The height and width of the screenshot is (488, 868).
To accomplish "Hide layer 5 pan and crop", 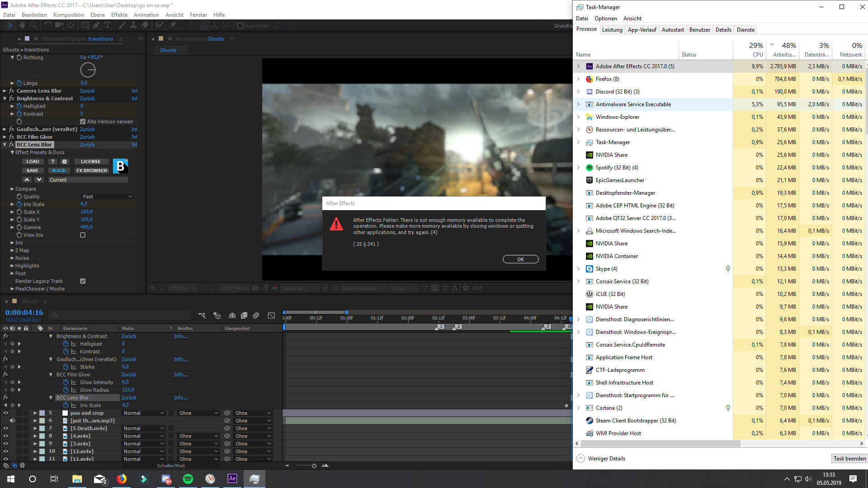I will (6, 413).
